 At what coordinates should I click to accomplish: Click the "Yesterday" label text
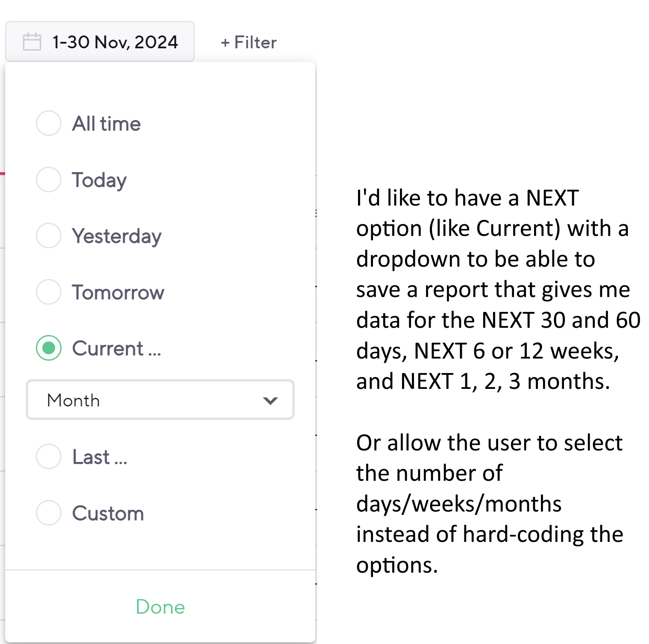[117, 236]
